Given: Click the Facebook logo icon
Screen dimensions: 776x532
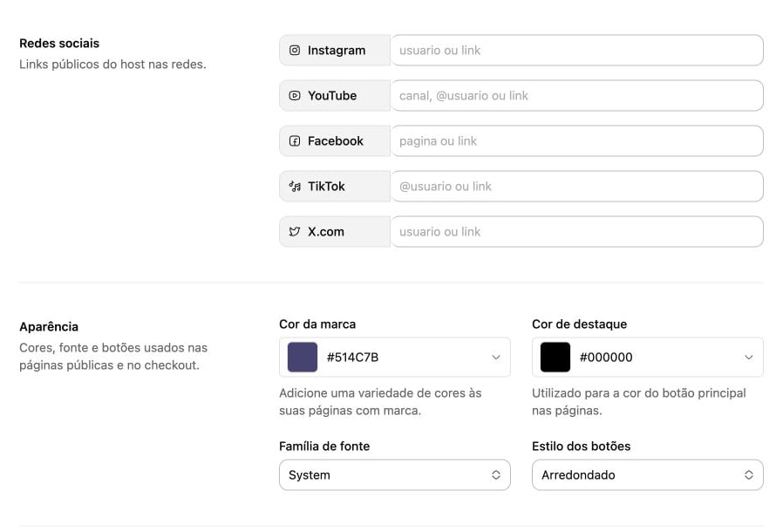Looking at the screenshot, I should 295,141.
